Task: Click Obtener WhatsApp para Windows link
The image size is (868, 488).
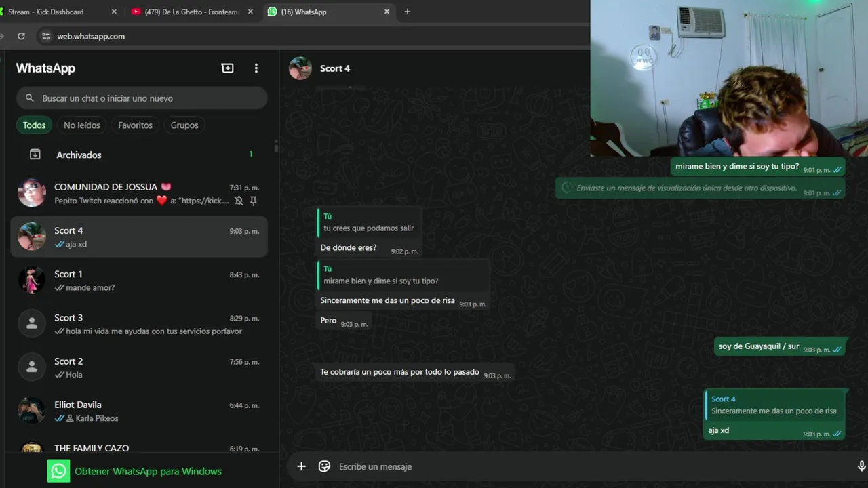Action: (148, 471)
